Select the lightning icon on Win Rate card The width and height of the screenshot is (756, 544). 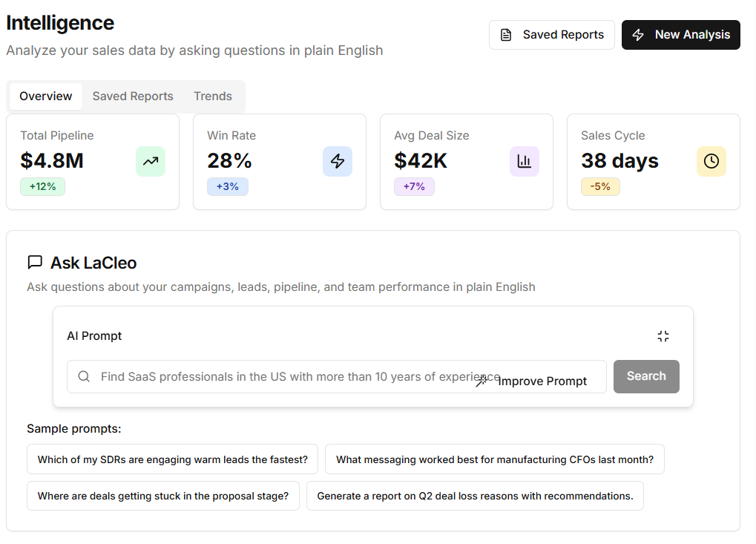point(338,161)
